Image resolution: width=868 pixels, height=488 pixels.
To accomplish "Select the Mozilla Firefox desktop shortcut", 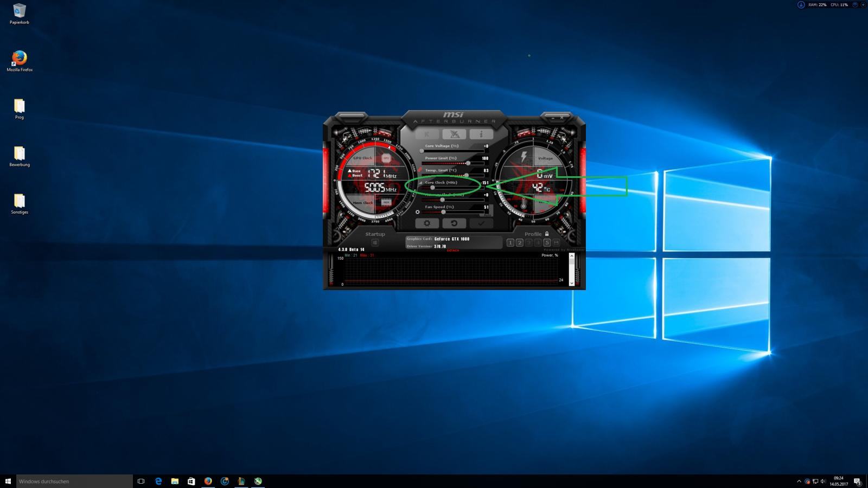I will pyautogui.click(x=20, y=61).
